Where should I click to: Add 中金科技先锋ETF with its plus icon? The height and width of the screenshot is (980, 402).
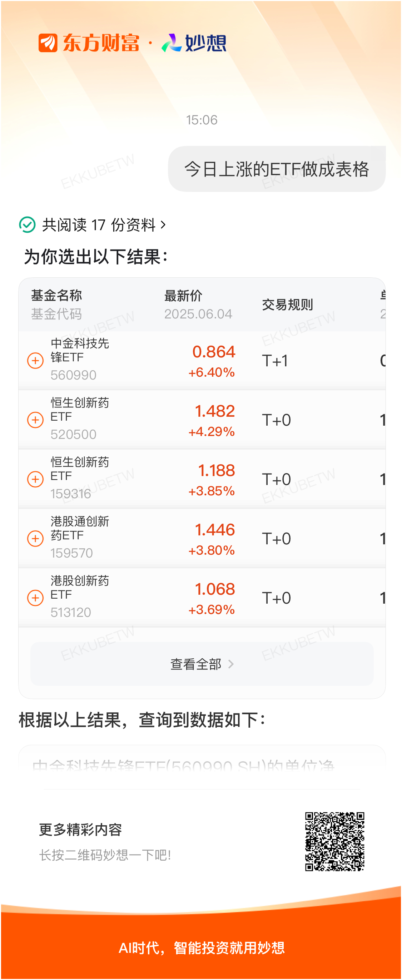tap(35, 360)
